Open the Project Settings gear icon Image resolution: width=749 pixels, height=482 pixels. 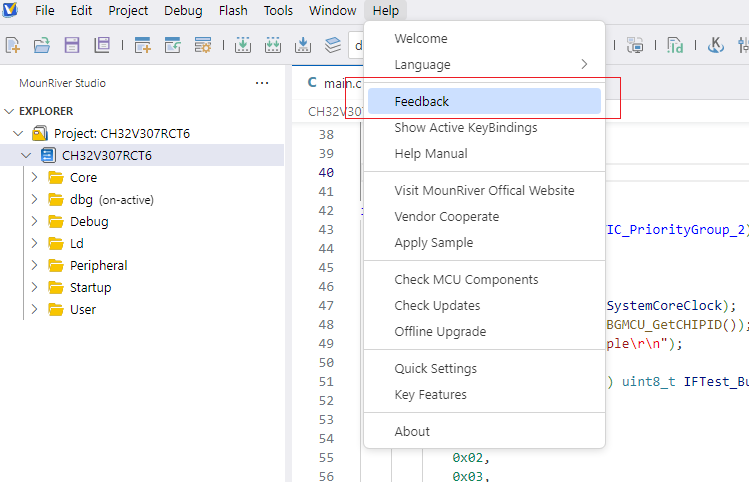[x=203, y=45]
